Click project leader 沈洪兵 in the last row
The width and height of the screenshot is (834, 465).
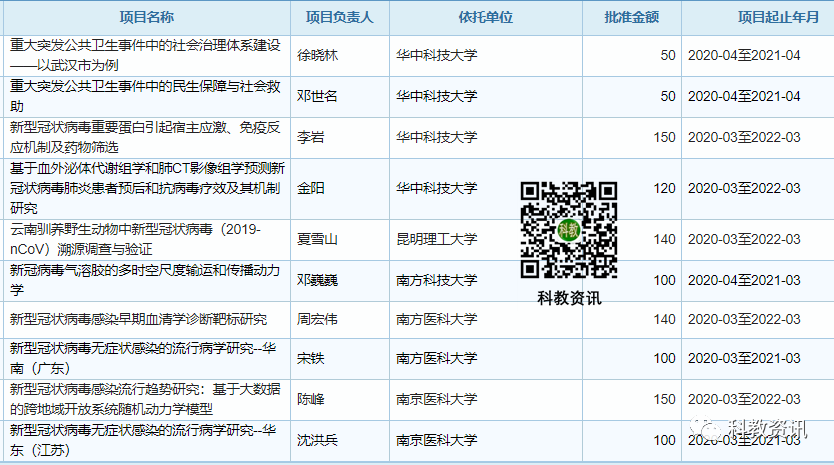(318, 440)
